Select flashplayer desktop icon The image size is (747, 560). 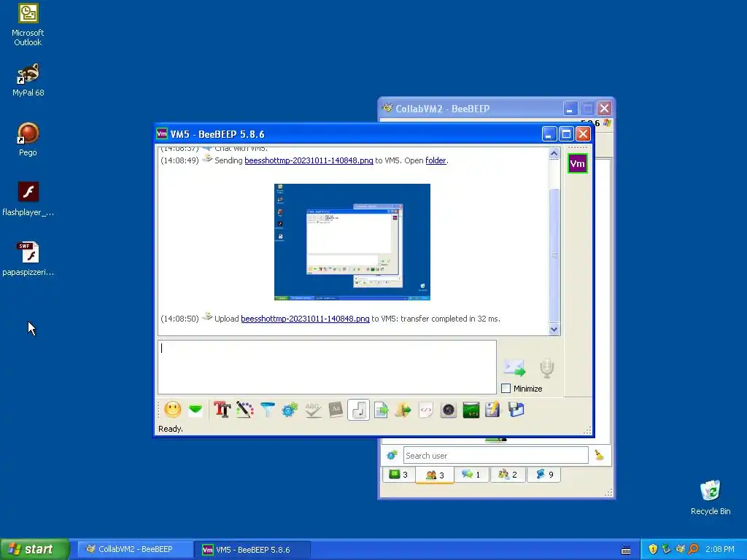28,199
